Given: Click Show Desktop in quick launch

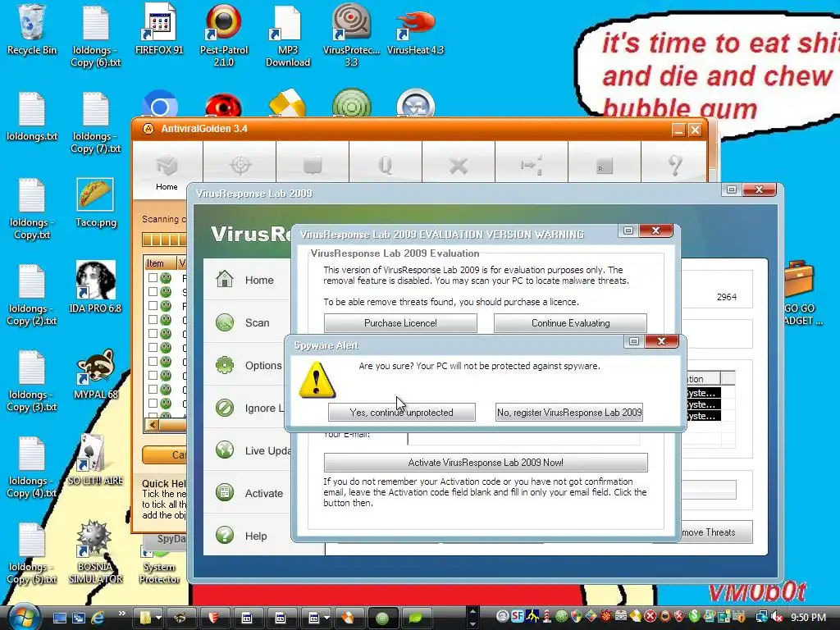Looking at the screenshot, I should [x=59, y=618].
